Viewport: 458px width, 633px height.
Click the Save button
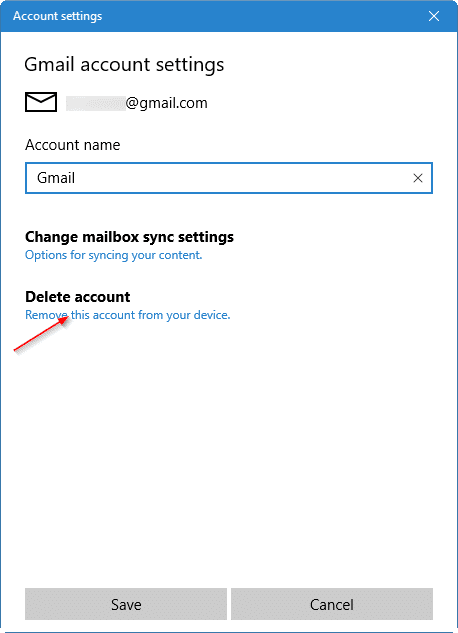[126, 604]
